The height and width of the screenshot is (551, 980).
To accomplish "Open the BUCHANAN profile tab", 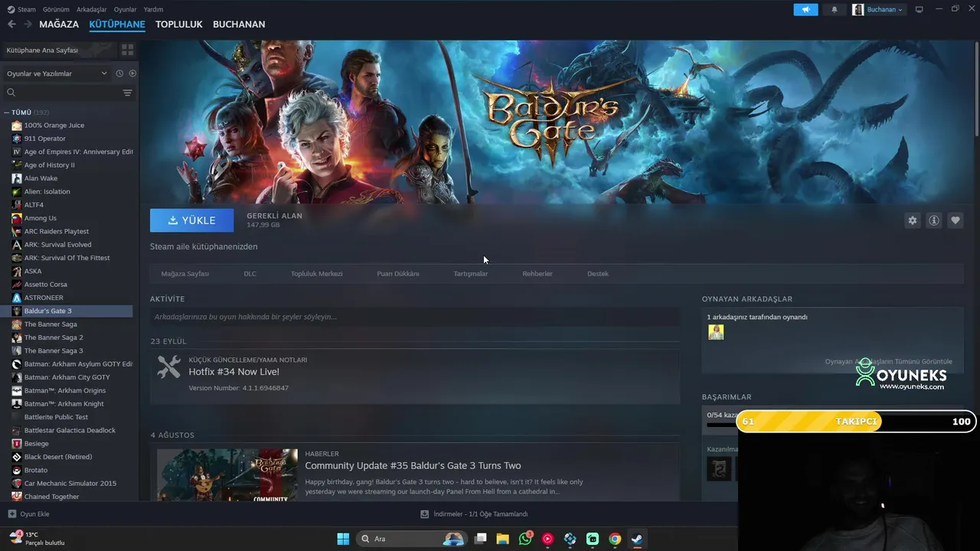I will (x=239, y=24).
